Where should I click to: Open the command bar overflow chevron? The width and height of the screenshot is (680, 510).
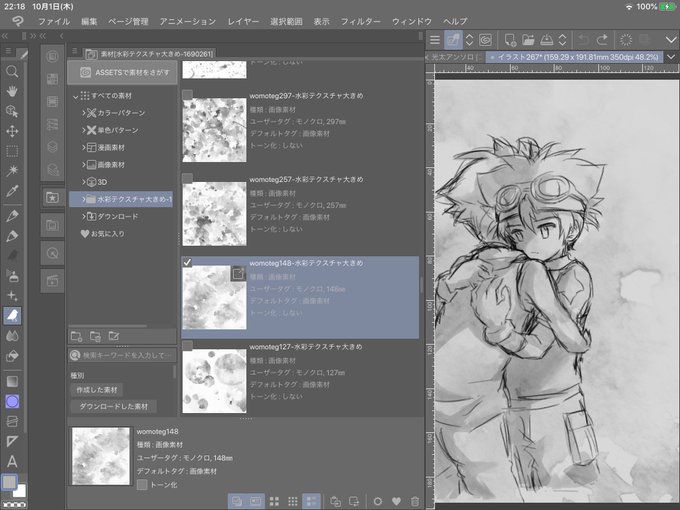[x=671, y=40]
